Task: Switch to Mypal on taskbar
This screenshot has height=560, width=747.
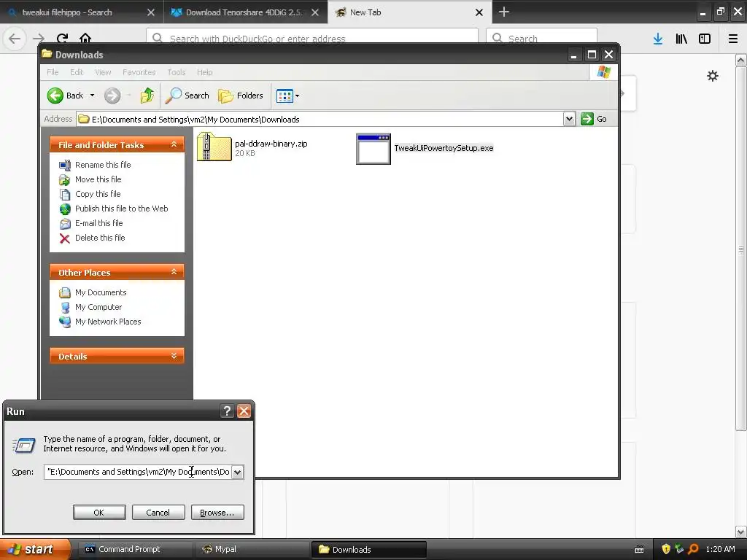Action: click(252, 550)
